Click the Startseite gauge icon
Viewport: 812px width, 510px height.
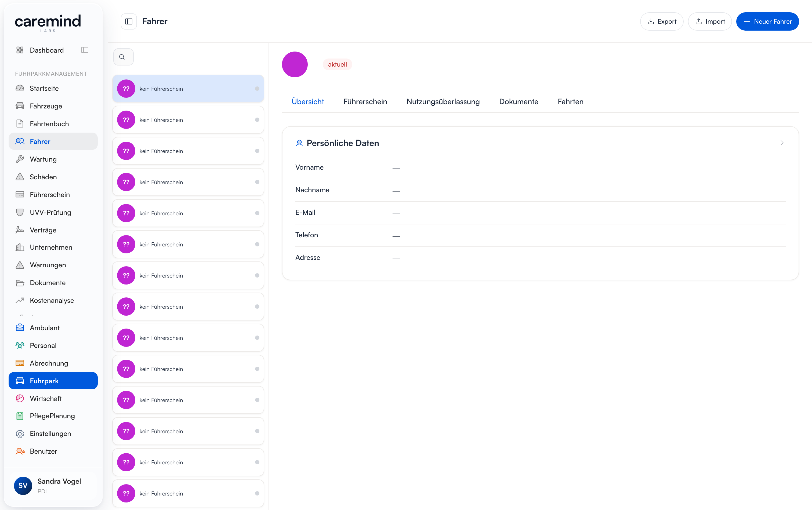pos(20,88)
